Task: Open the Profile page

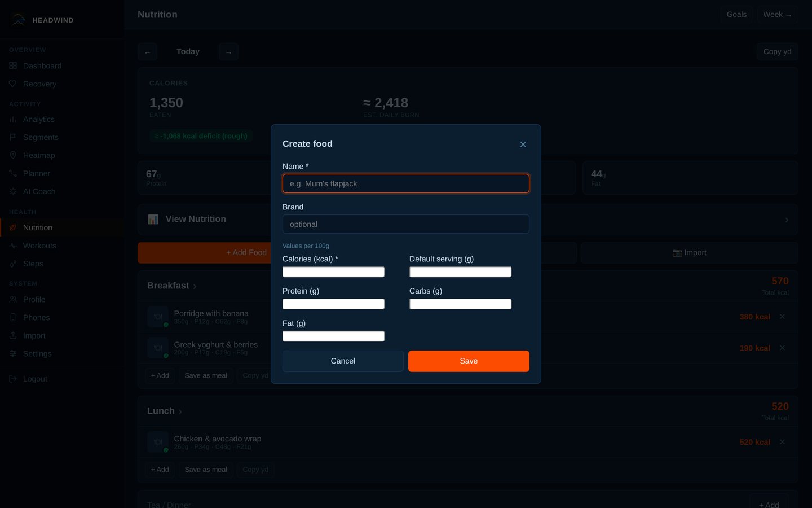Action: [62, 300]
